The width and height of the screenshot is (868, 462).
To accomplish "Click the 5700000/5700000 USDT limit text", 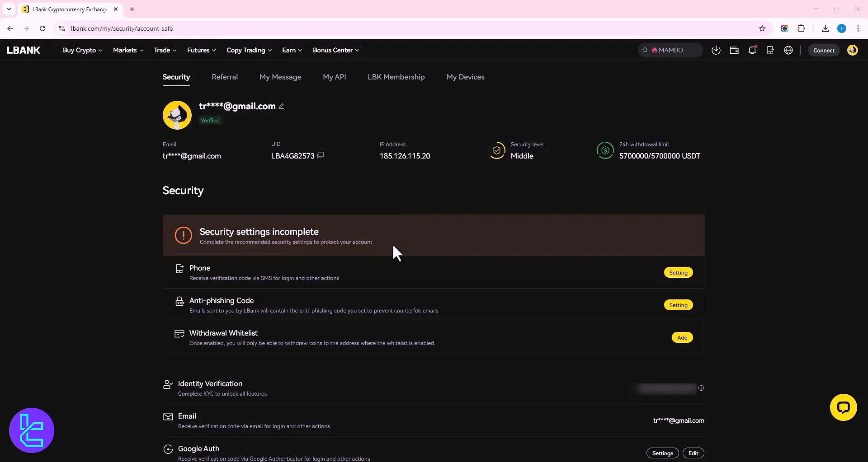I will click(660, 156).
